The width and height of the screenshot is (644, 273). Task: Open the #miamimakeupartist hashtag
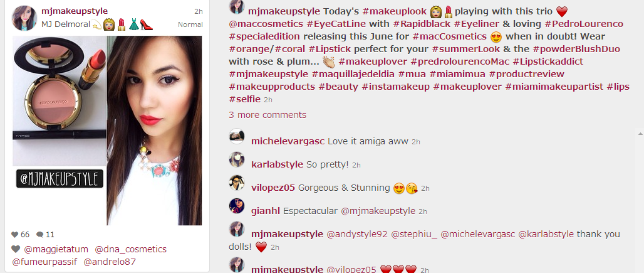554,87
